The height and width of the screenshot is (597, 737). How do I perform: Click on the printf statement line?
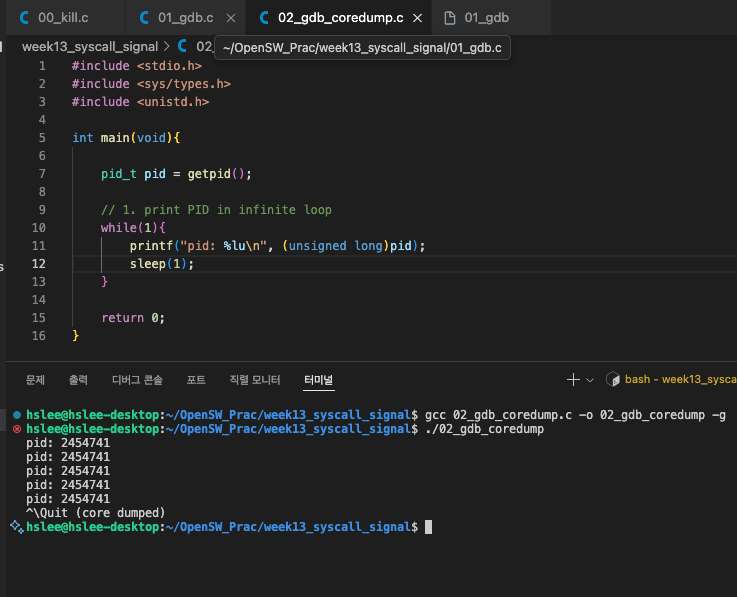(x=277, y=246)
